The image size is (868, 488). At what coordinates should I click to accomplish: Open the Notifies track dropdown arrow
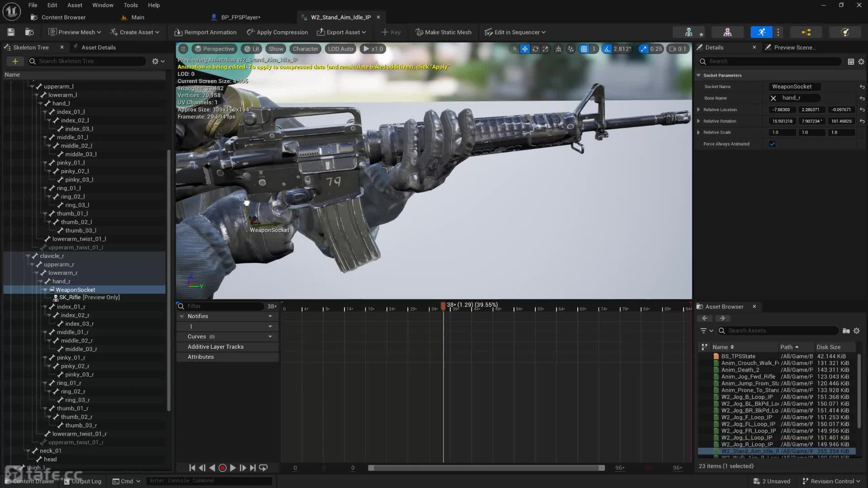270,316
